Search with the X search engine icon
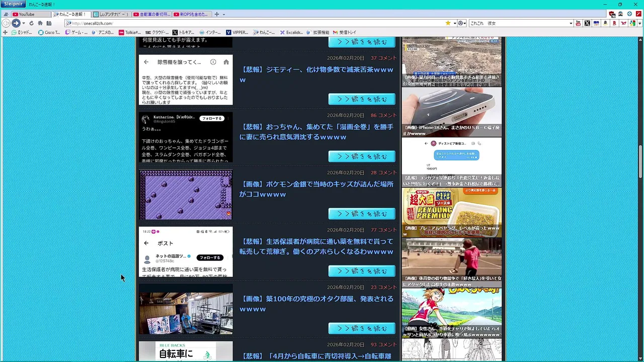This screenshot has width=644, height=362. (587, 23)
